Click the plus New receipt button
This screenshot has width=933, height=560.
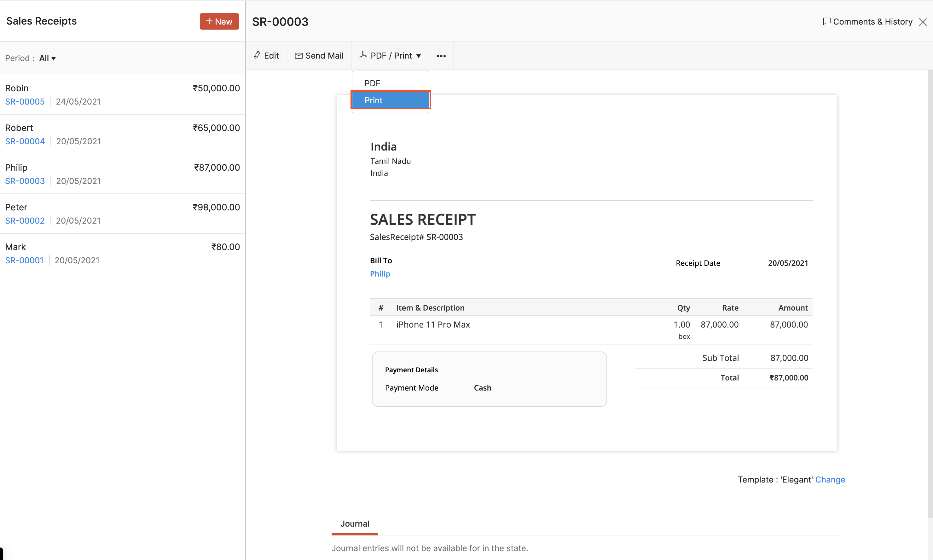pos(219,21)
